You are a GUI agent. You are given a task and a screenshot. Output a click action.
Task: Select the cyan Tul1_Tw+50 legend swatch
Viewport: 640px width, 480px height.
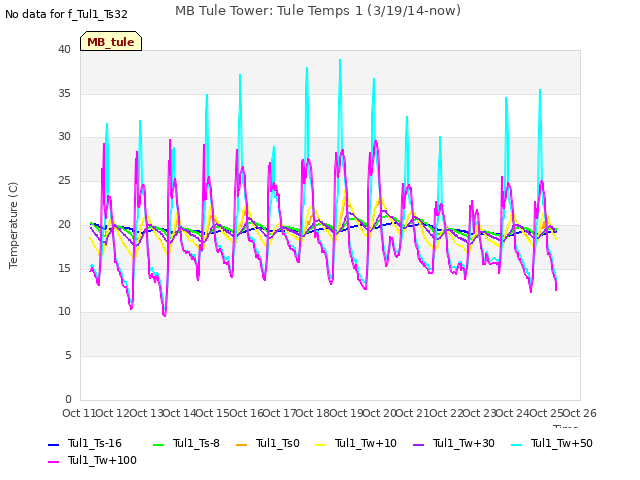point(516,444)
